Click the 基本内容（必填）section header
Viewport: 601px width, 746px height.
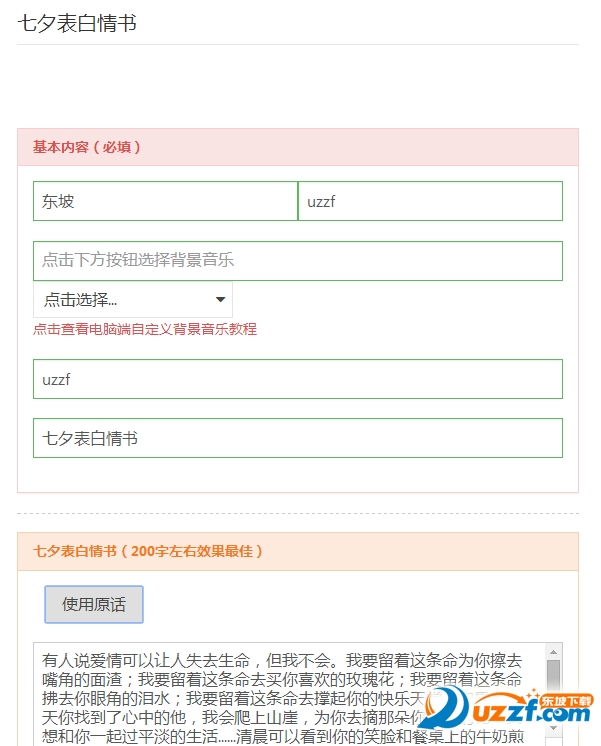tap(87, 147)
